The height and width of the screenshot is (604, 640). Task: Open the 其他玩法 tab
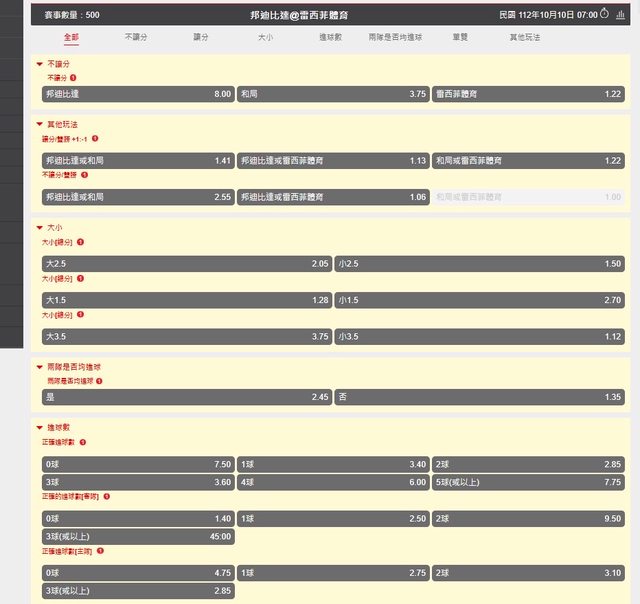pos(524,37)
